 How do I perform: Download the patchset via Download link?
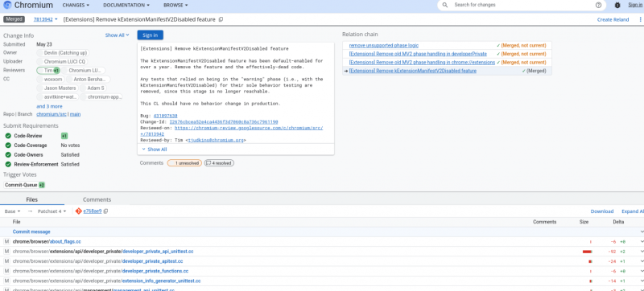tap(601, 211)
